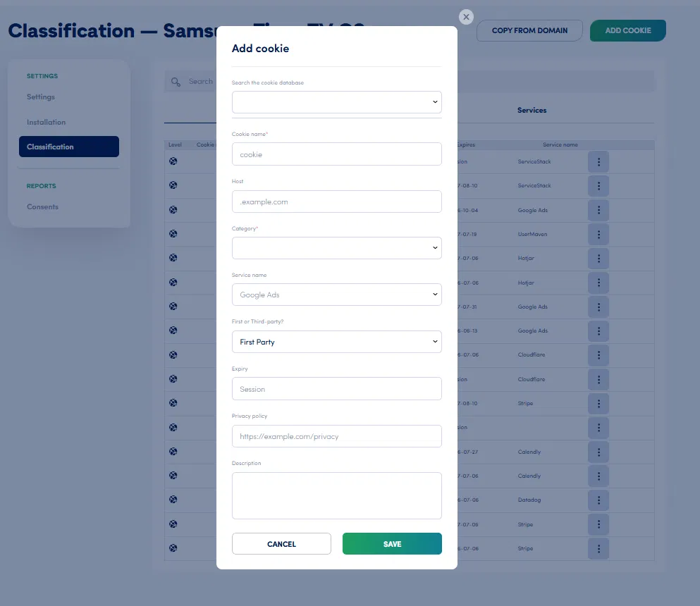Viewport: 700px width, 606px height.
Task: Click cookie level icon in last row
Action: coord(173,548)
